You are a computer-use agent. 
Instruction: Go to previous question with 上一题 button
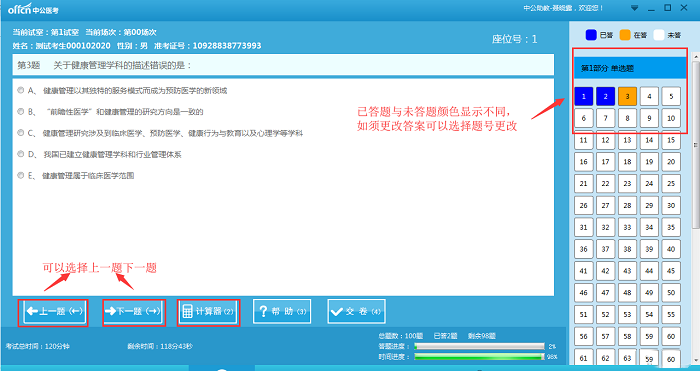pyautogui.click(x=53, y=312)
